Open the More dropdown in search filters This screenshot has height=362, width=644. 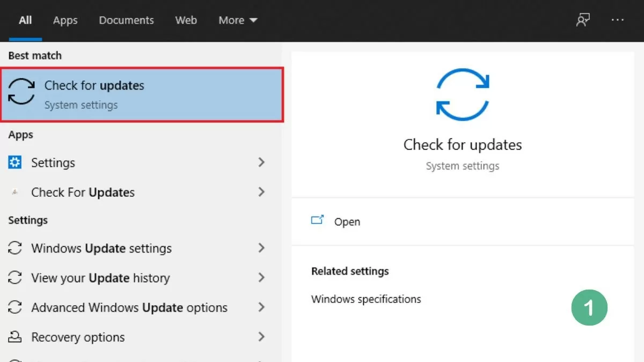[x=238, y=20]
